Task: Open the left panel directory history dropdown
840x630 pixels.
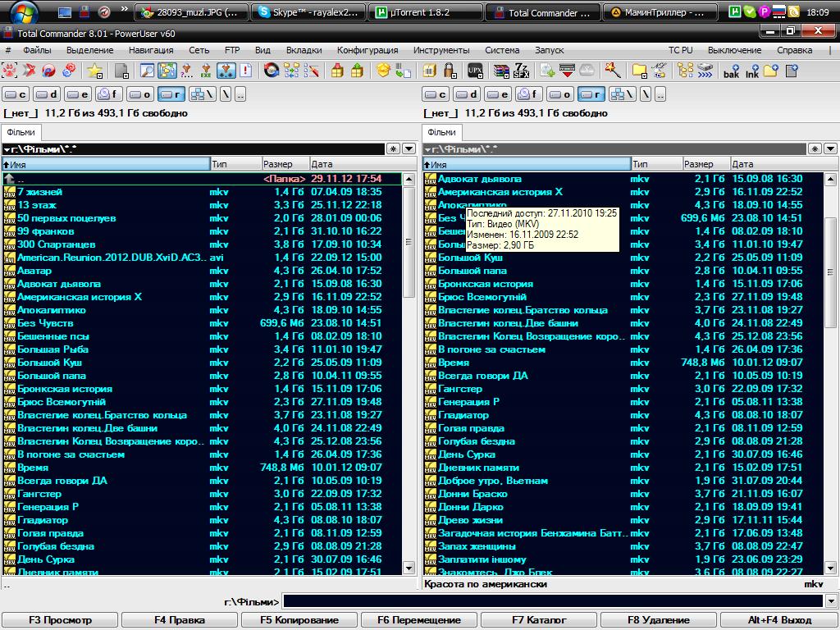Action: 411,148
